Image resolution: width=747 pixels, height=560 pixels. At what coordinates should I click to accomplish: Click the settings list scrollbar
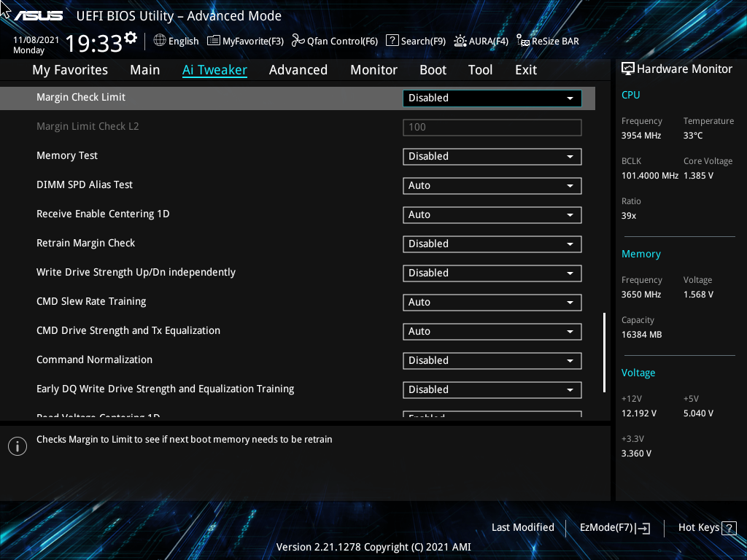click(x=604, y=352)
